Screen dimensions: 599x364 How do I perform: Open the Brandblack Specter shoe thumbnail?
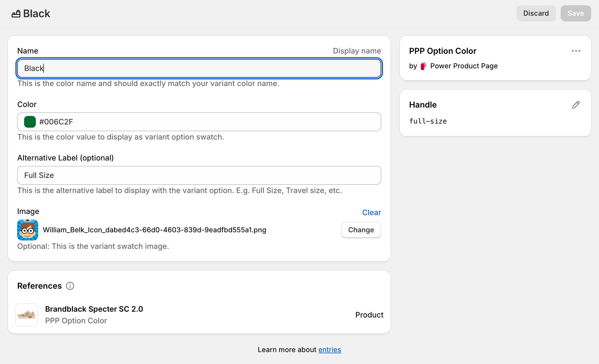tap(26, 315)
